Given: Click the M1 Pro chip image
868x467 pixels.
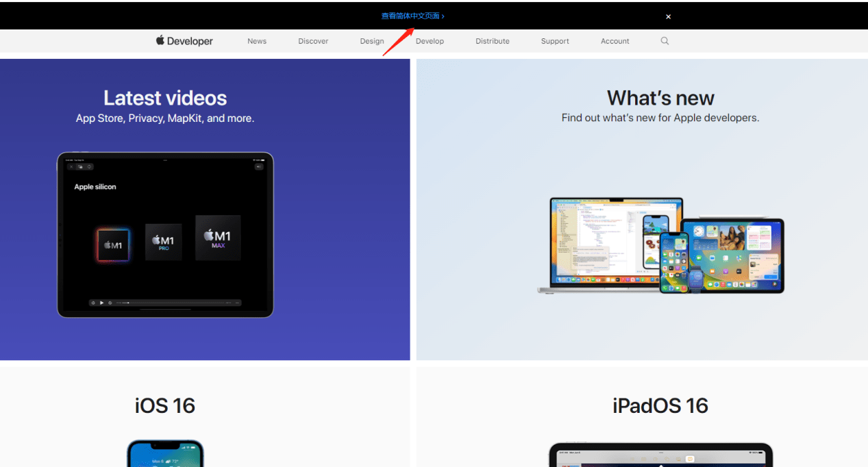Looking at the screenshot, I should pos(163,242).
